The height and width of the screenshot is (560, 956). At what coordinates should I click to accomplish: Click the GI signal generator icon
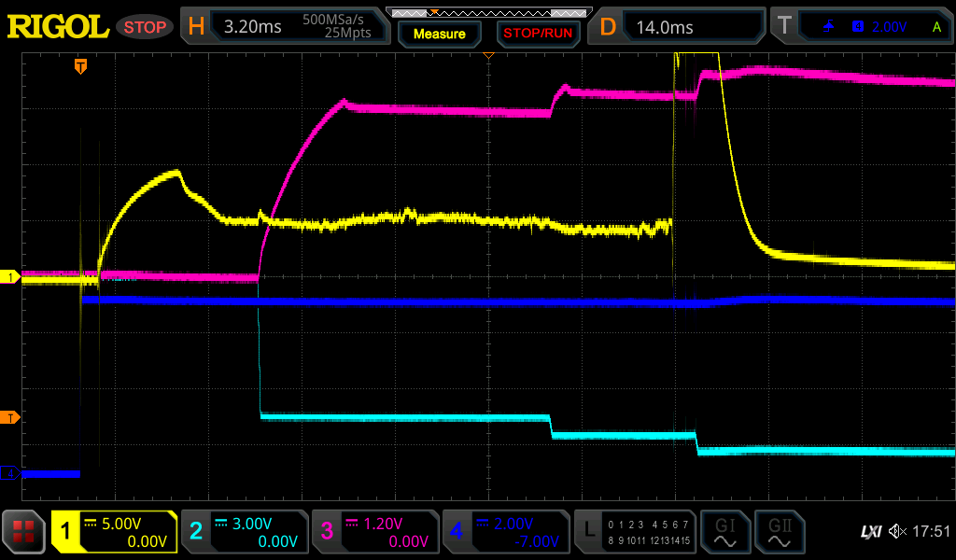pos(724,532)
